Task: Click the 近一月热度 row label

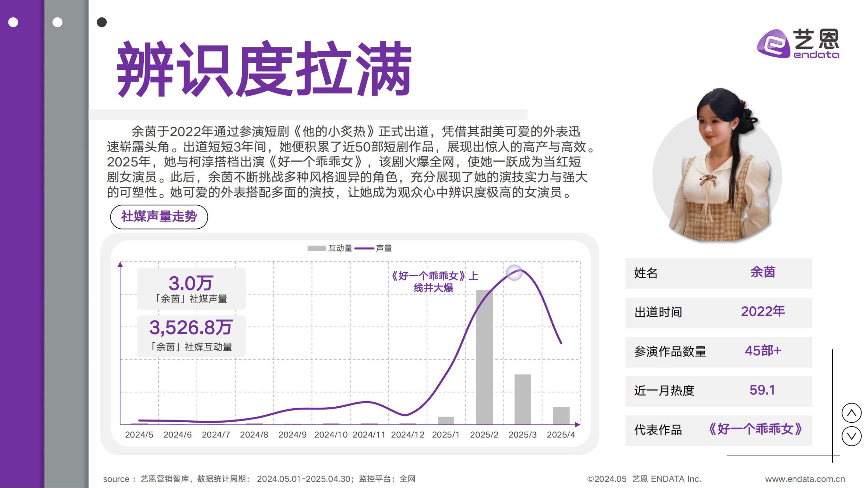Action: [664, 391]
